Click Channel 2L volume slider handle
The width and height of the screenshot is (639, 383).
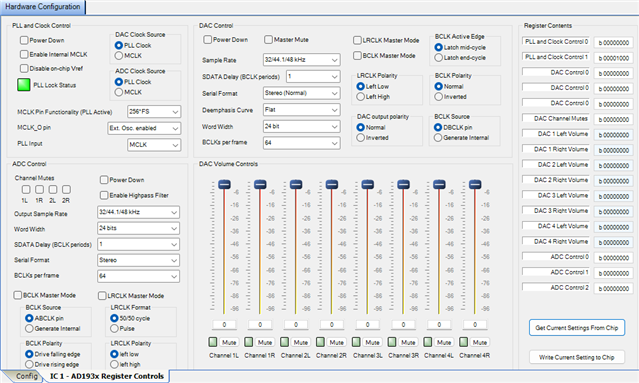pyautogui.click(x=296, y=184)
